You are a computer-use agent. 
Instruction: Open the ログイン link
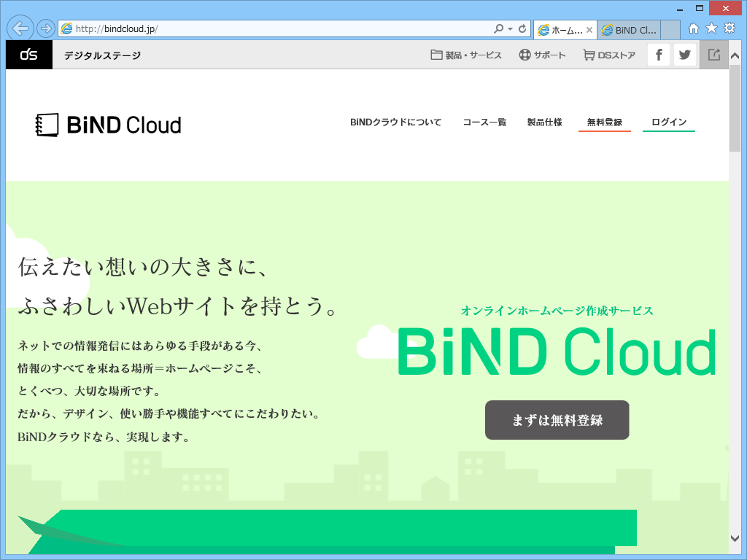tap(667, 122)
